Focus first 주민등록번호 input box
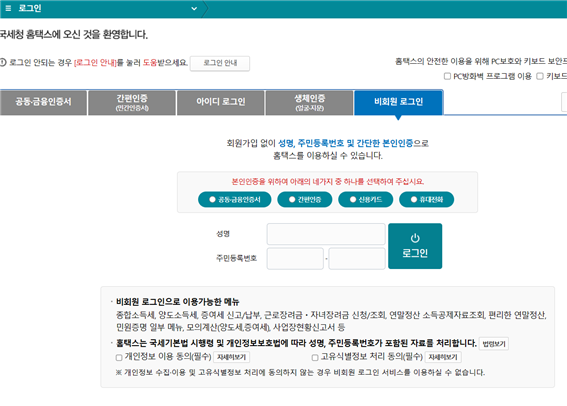567x406 pixels. pos(295,258)
